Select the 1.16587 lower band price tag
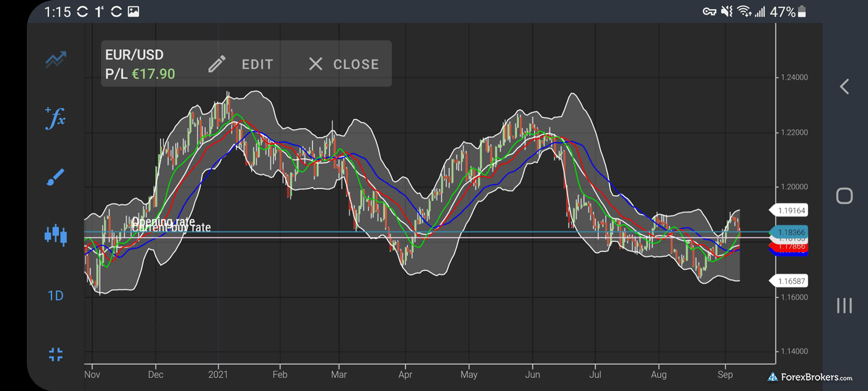The width and height of the screenshot is (868, 391). (x=789, y=281)
